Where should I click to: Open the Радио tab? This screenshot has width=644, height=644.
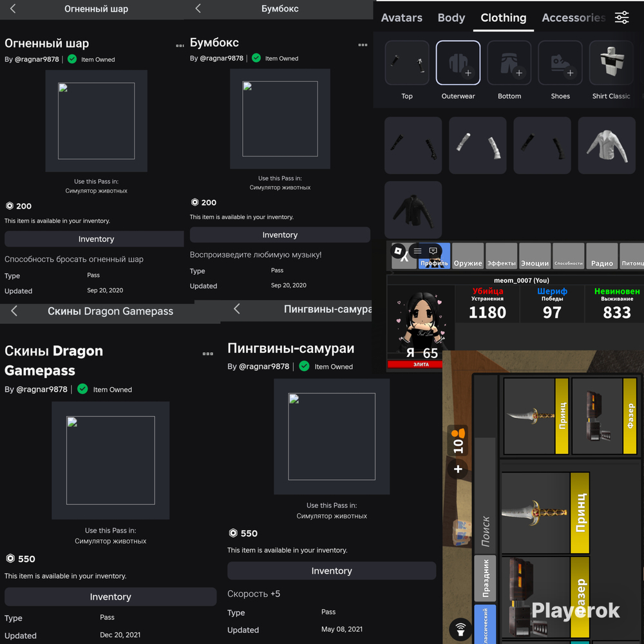pos(602,256)
